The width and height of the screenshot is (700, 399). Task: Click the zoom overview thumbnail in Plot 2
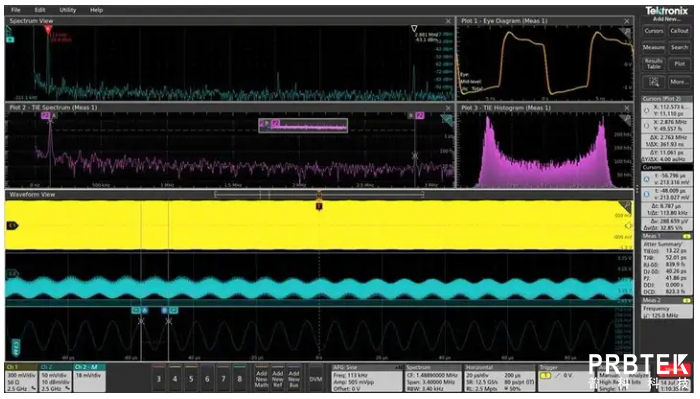click(303, 125)
